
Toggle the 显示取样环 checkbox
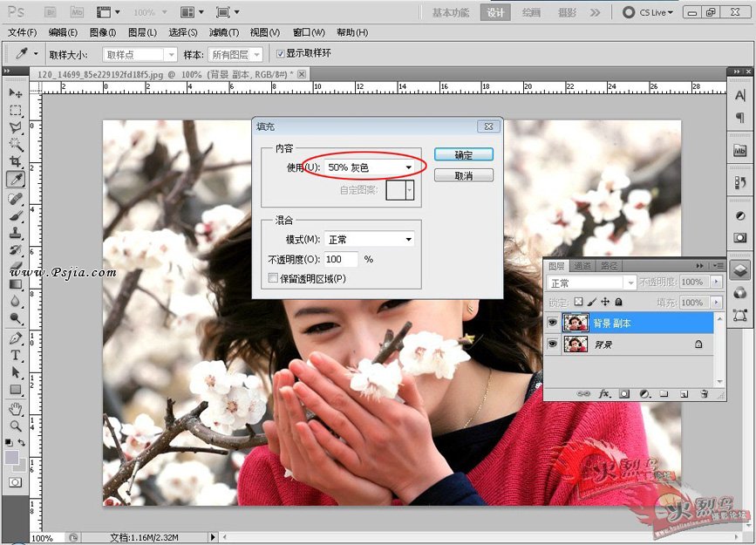[280, 54]
